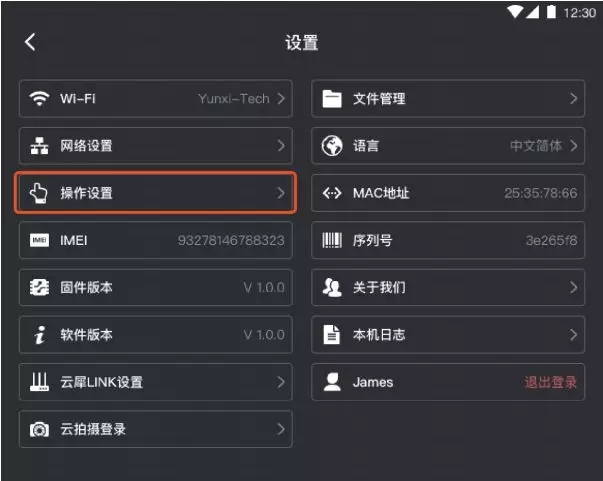Viewport: 603px width, 481px height.
Task: Tap the back arrow icon
Action: 30,42
